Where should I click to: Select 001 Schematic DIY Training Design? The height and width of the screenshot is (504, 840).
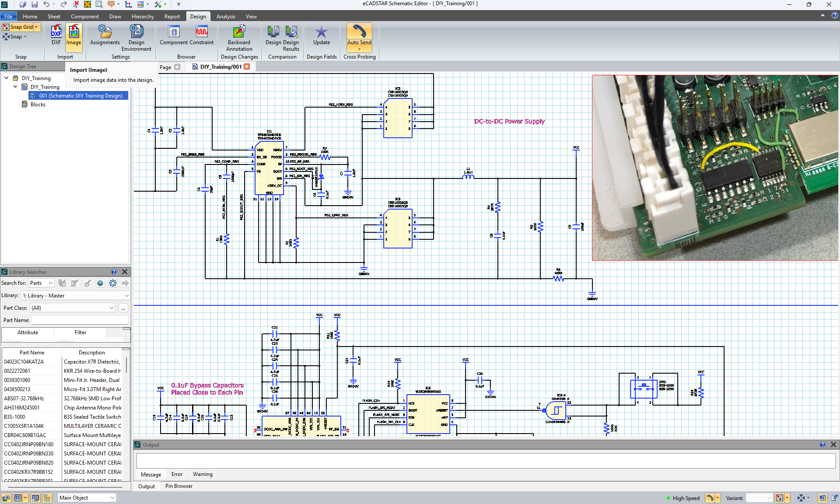[78, 95]
